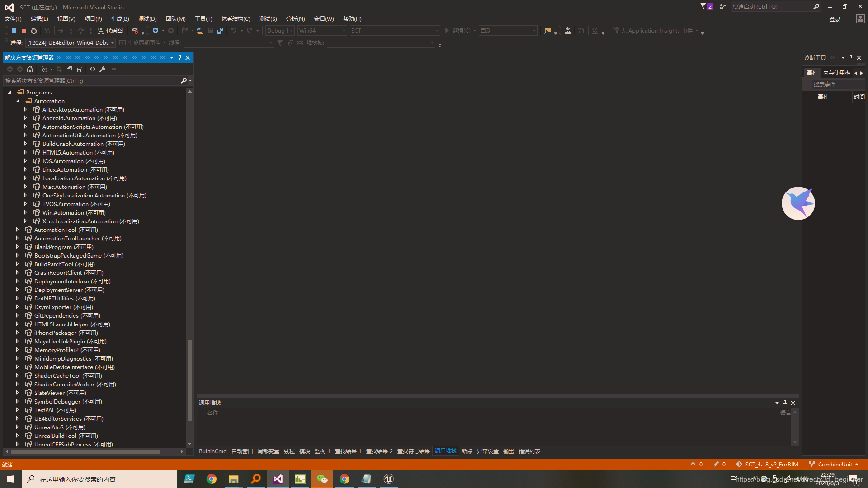
Task: Click the stop debugging button
Action: click(x=24, y=31)
